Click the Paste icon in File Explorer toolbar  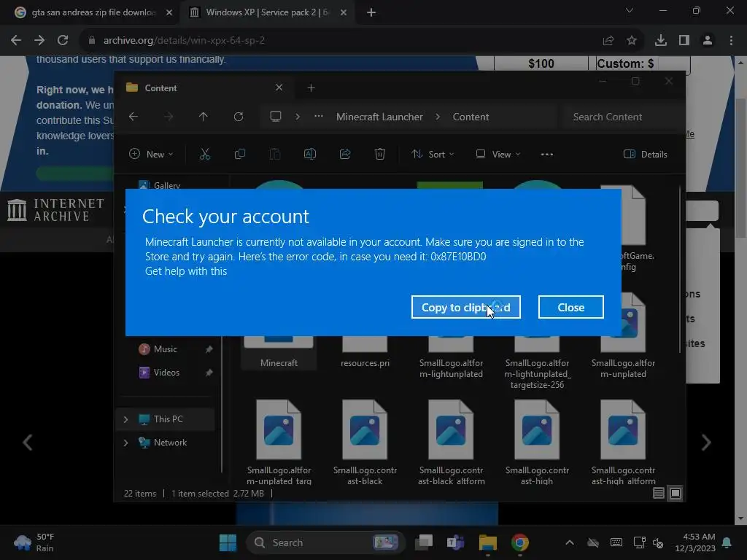click(275, 155)
